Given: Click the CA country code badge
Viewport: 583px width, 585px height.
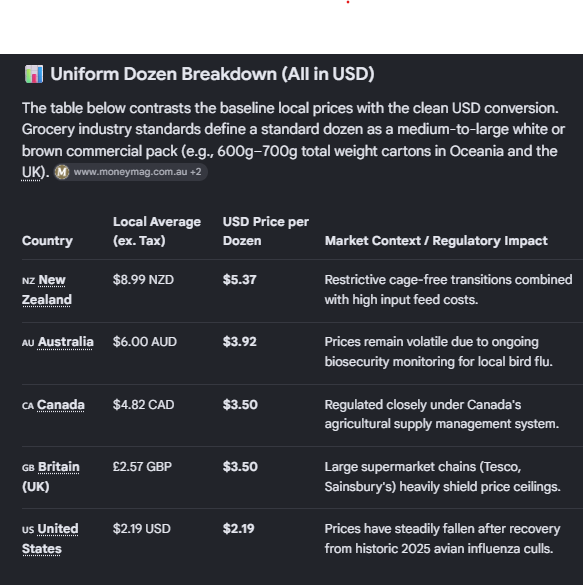Looking at the screenshot, I should point(28,406).
